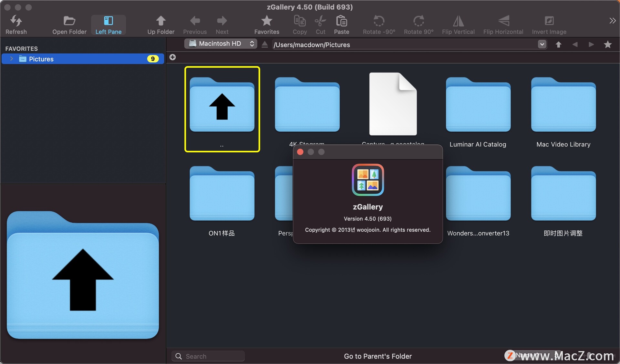Select the Luminar AI Catalog folder
The width and height of the screenshot is (620, 364).
pyautogui.click(x=478, y=105)
